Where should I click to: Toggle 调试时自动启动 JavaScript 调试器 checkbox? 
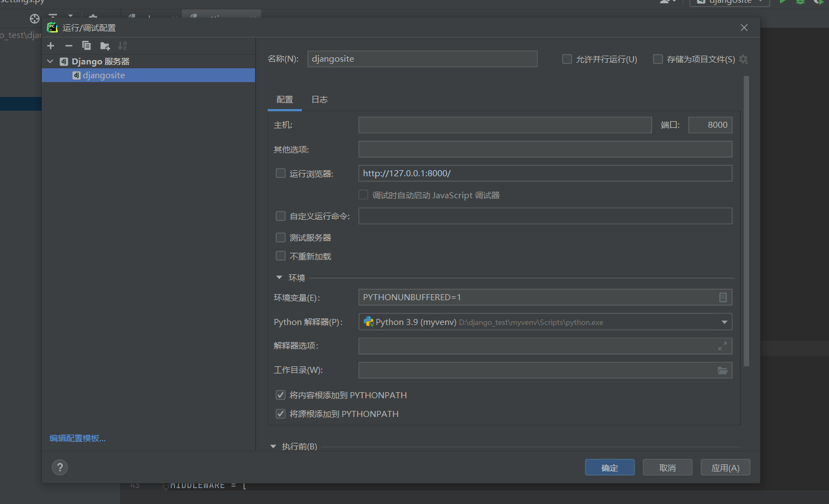[x=363, y=195]
